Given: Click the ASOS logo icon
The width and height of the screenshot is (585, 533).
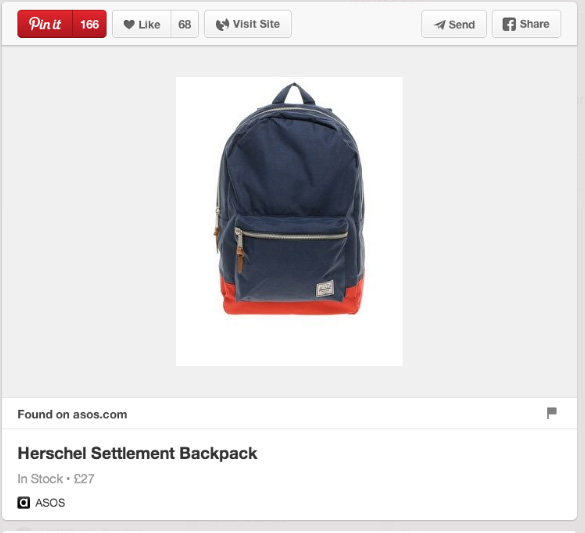Looking at the screenshot, I should (x=24, y=503).
